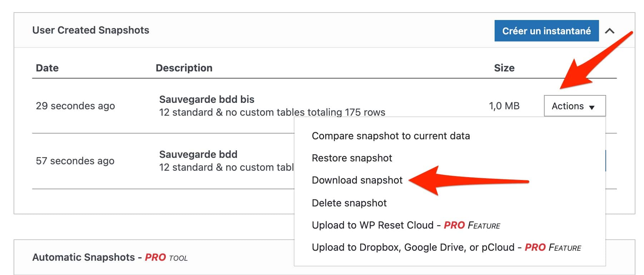Viewport: 644px width, 275px height.
Task: Click the PRO tool label beside Automatic Snapshots
Action: click(x=166, y=257)
